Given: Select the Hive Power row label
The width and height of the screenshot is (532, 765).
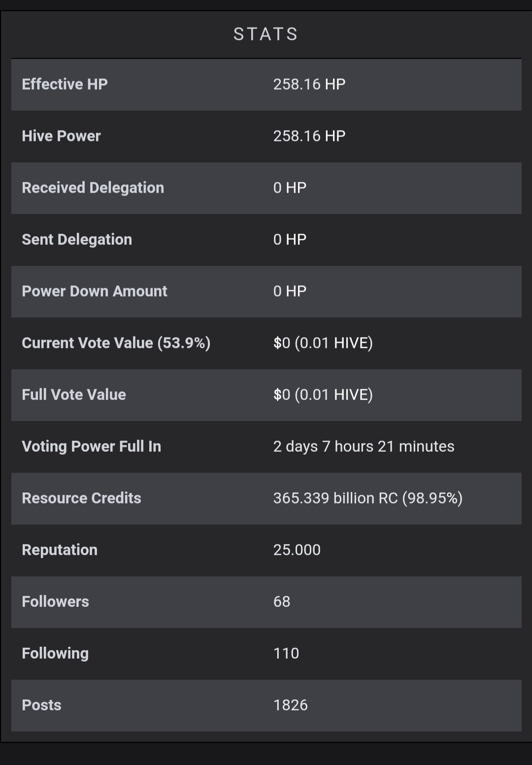Looking at the screenshot, I should pos(61,136).
